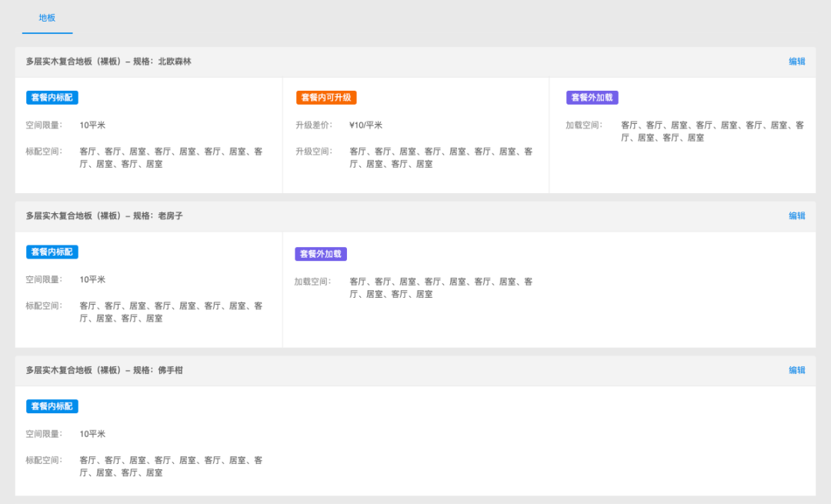
Task: Click 10平米 space limit under 老房子
Action: click(92, 279)
